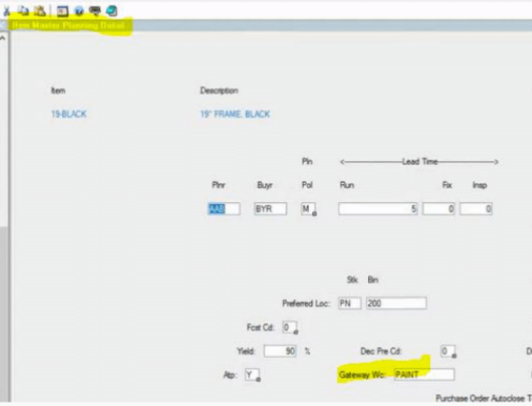Click the blue round Help icon
The height and width of the screenshot is (406, 532).
coord(79,11)
